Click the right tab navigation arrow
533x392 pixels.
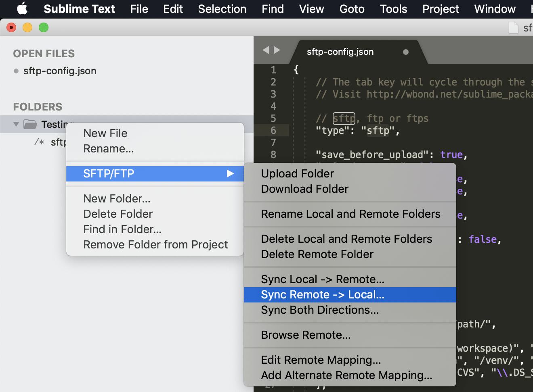277,50
